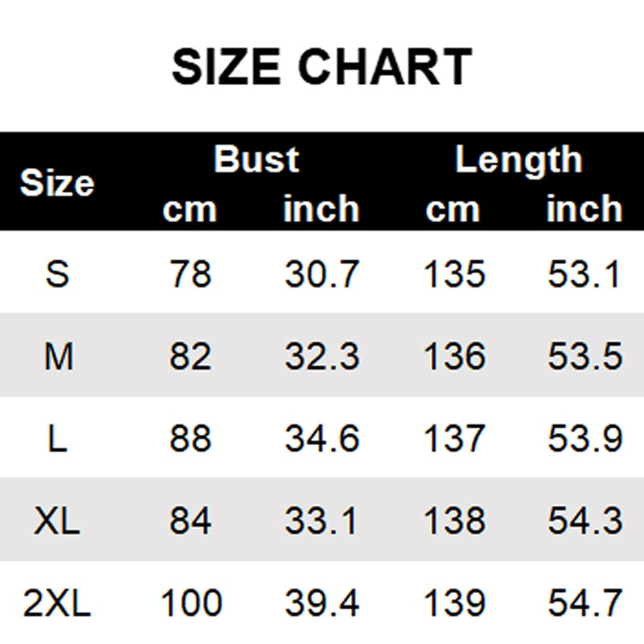This screenshot has height=644, width=644.
Task: Select length inch value 54.7
Action: [x=585, y=604]
